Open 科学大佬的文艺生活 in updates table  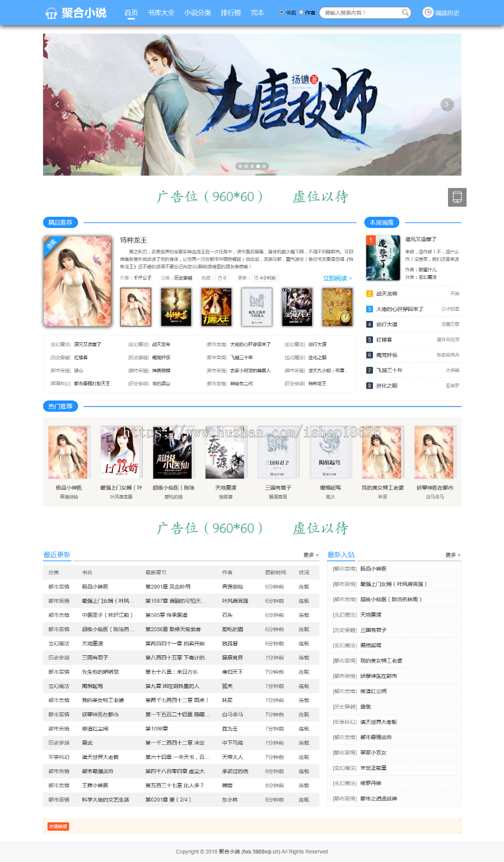(x=105, y=800)
